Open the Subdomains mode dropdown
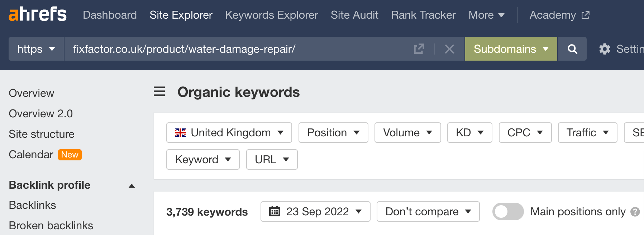Image resolution: width=644 pixels, height=235 pixels. 511,49
